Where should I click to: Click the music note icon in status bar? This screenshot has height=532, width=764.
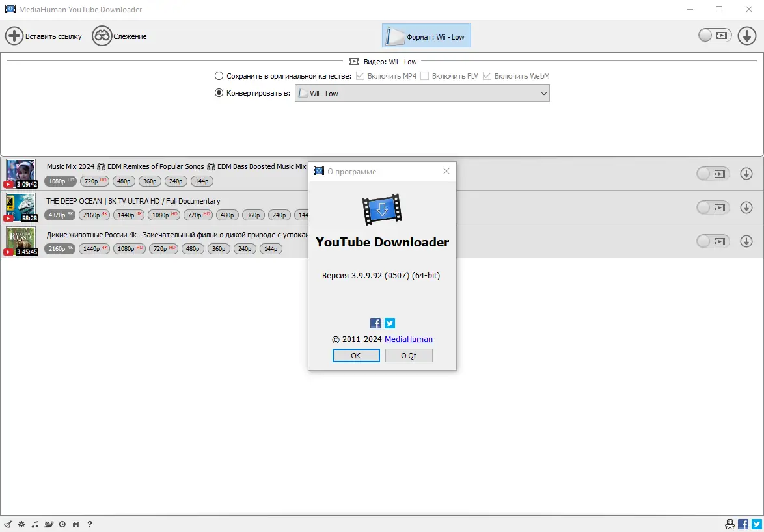point(35,524)
